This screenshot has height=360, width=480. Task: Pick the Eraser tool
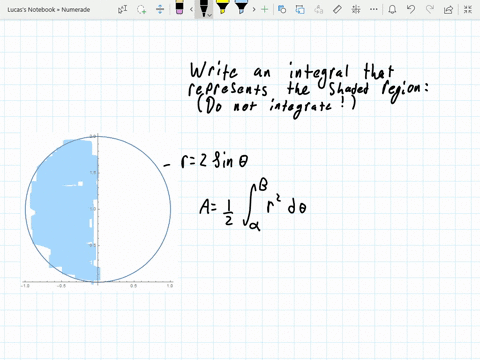[179, 8]
